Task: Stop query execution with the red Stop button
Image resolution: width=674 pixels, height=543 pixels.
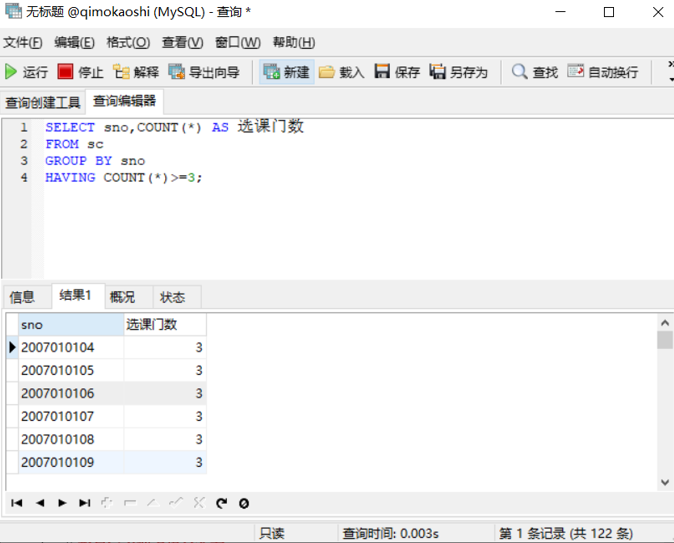Action: [x=80, y=72]
